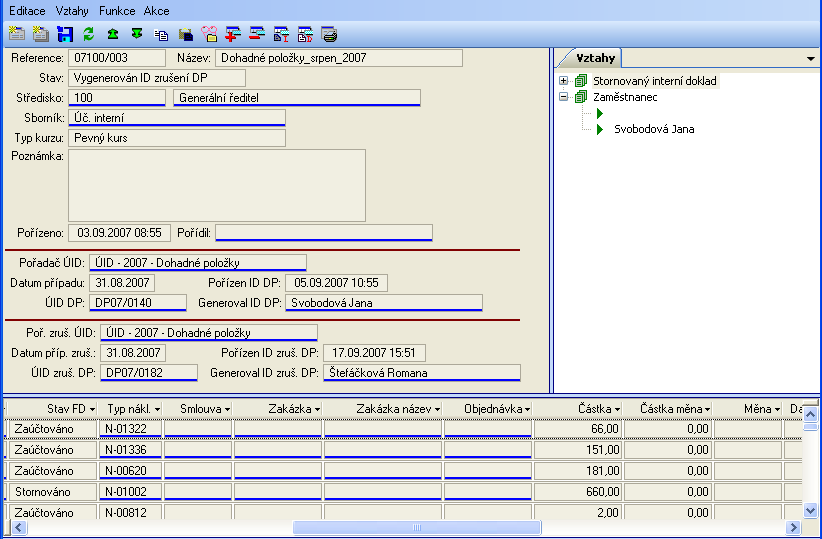Select Zaměstnanec tree item label
Viewport: 822px width, 539px height.
click(625, 97)
